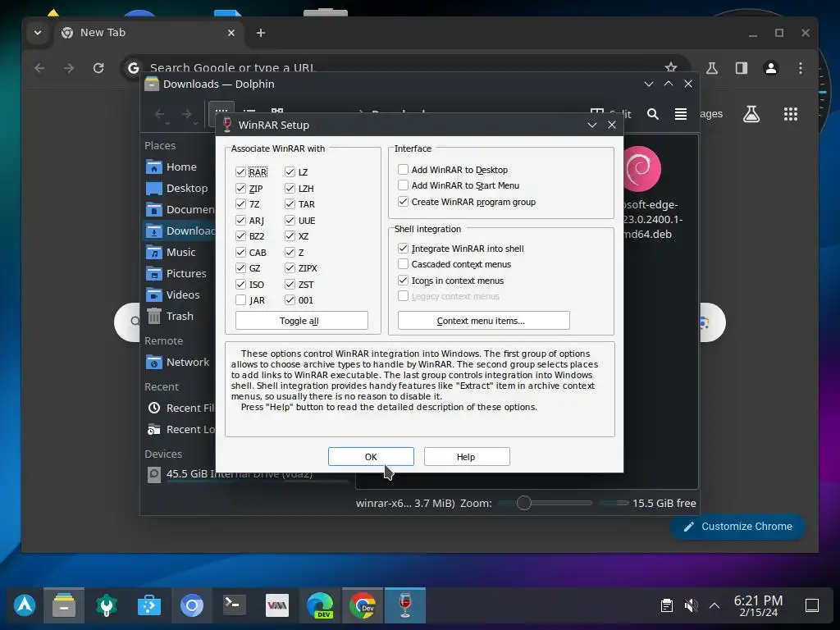
Task: Show desktop using the taskbar square icon
Action: pos(812,605)
